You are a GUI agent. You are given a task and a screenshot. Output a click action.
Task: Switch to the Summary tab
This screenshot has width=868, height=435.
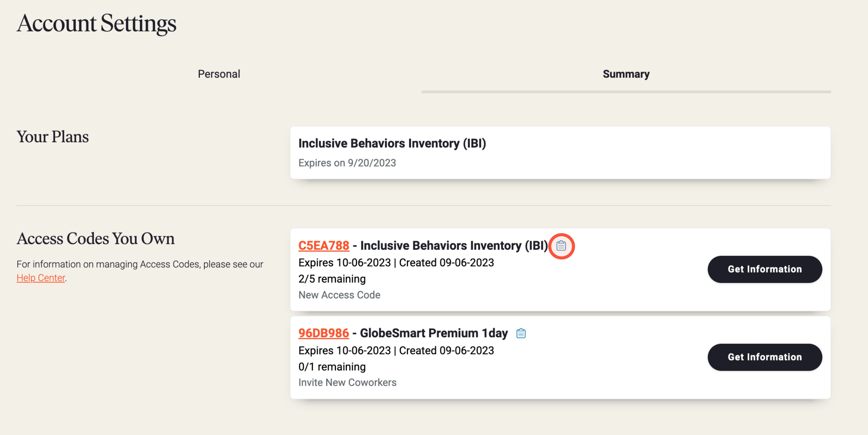pyautogui.click(x=626, y=74)
